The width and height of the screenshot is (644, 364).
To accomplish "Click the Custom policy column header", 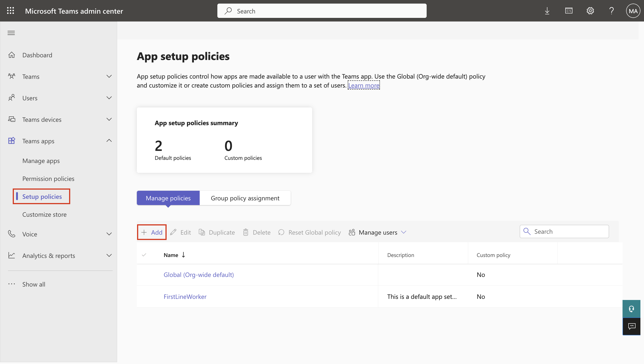I will (493, 255).
